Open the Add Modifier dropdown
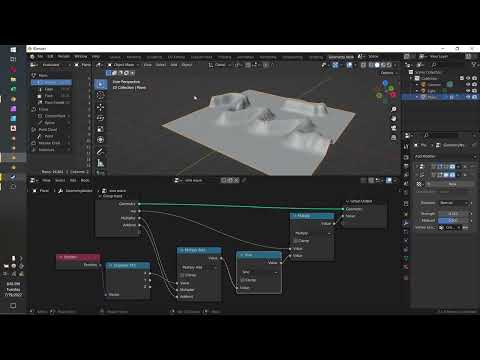 tap(445, 156)
